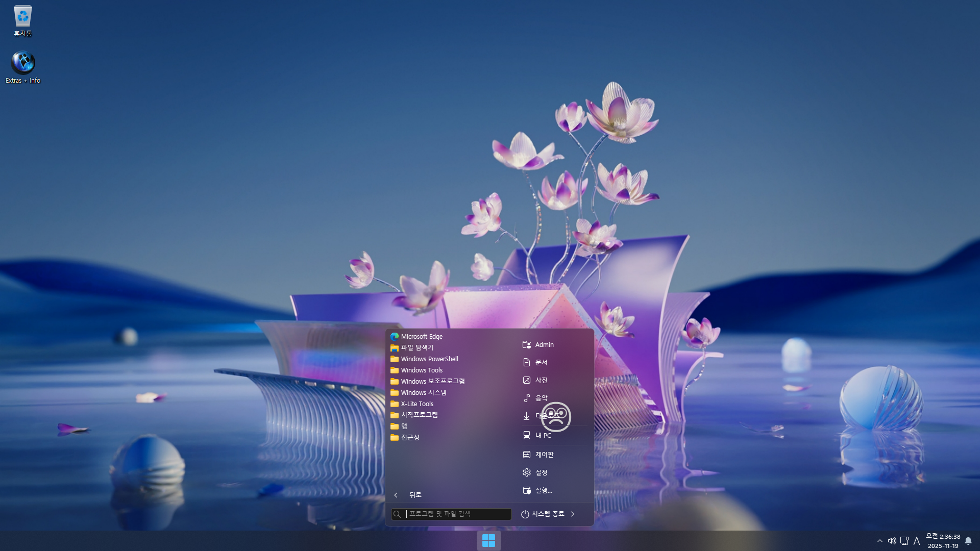Toggle the input language indicator A

917,541
